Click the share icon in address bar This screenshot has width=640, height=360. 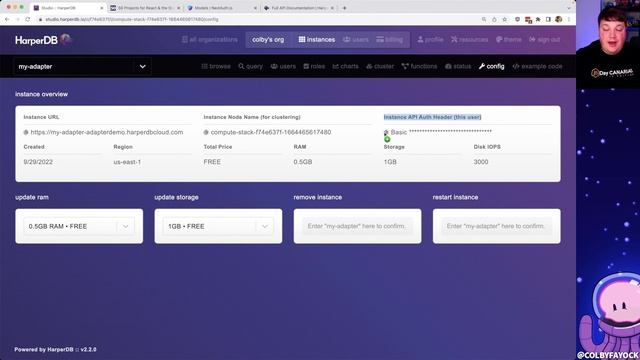494,19
